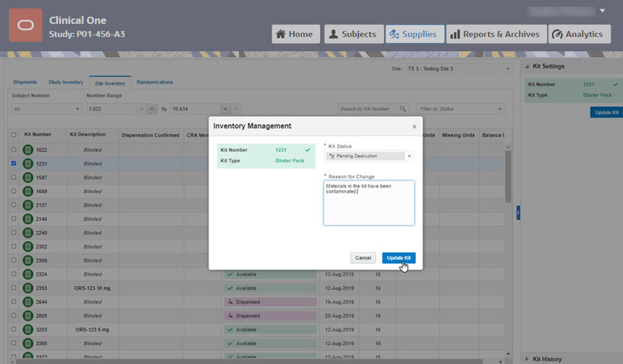
Task: Open the Analytics tab
Action: 579,34
